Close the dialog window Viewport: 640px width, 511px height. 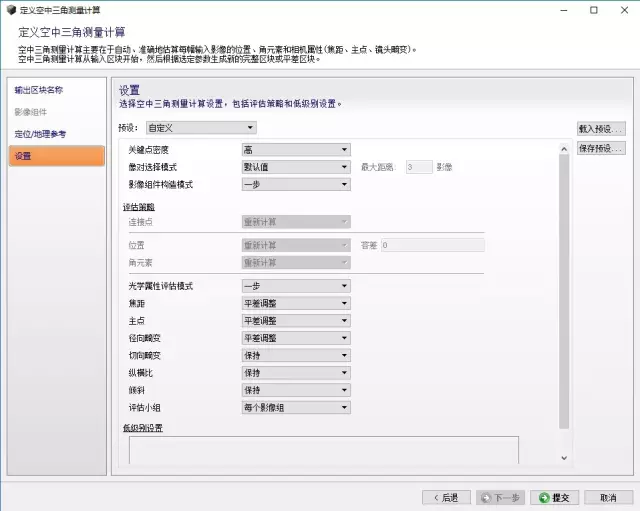(x=624, y=10)
